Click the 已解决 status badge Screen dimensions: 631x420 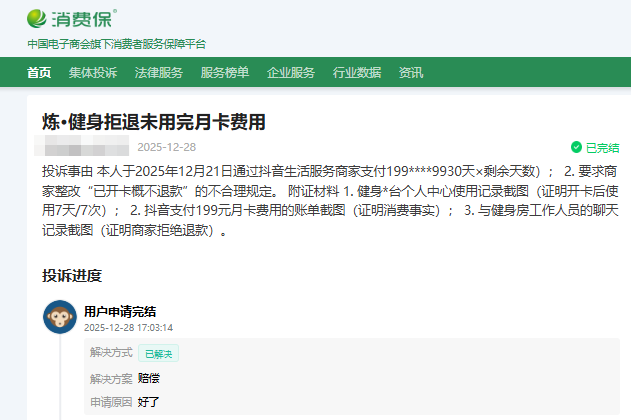(159, 353)
